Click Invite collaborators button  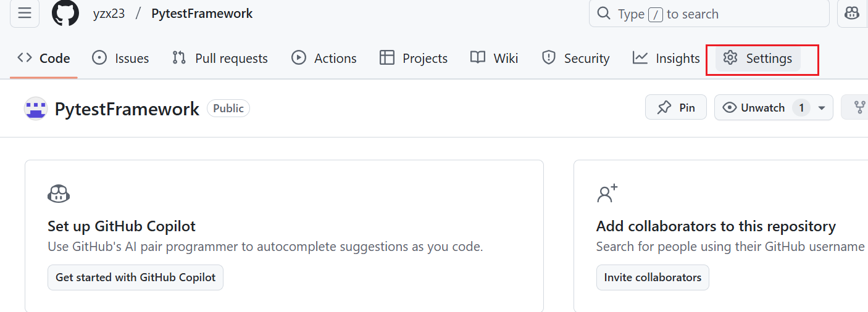653,277
